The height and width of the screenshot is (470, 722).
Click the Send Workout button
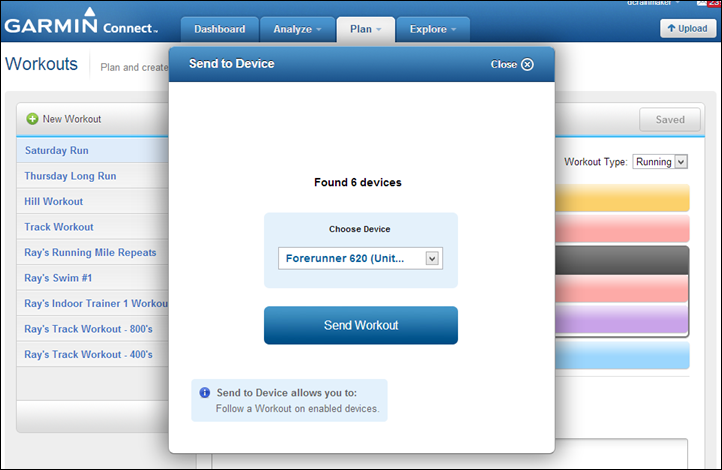pos(361,325)
